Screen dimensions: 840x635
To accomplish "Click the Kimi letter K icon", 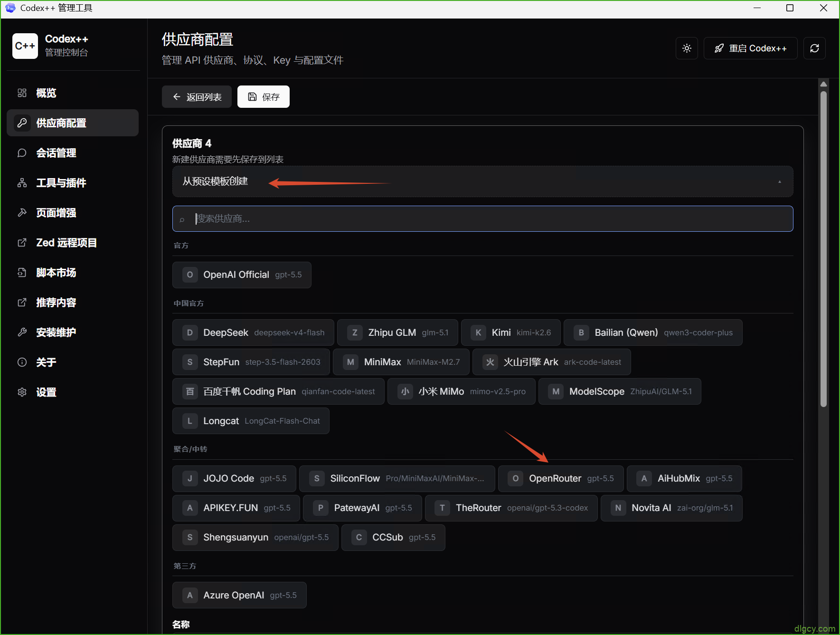I will click(479, 333).
